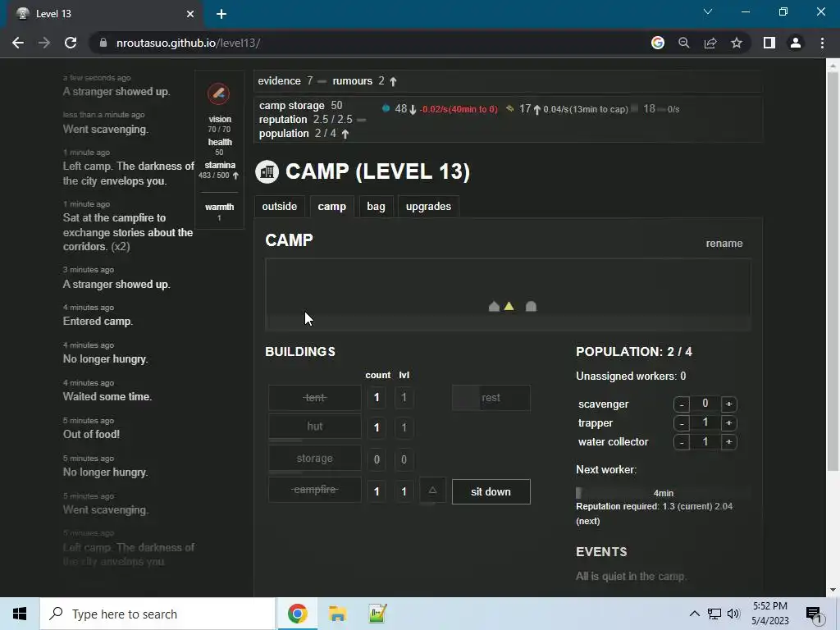
Task: Build a storage building
Action: tap(315, 459)
